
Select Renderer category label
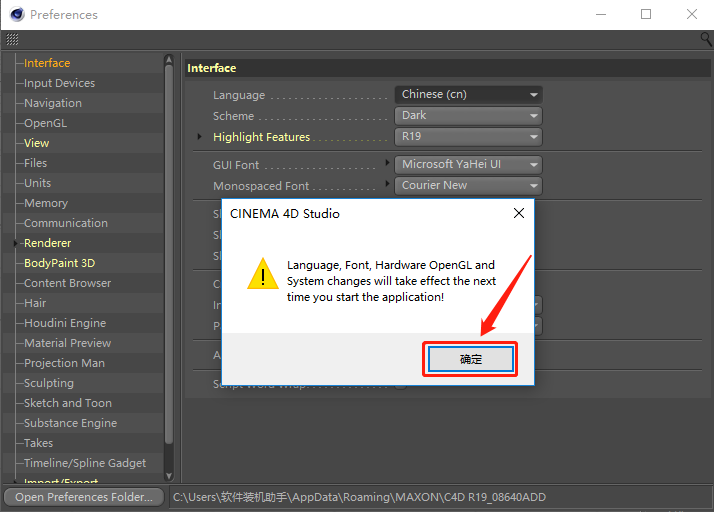point(47,243)
